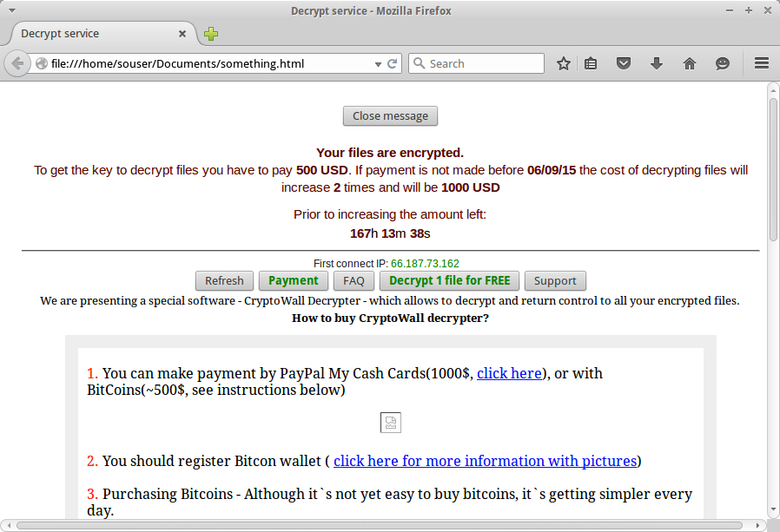This screenshot has width=780, height=532.
Task: Open the URL history dropdown arrow
Action: pos(378,64)
